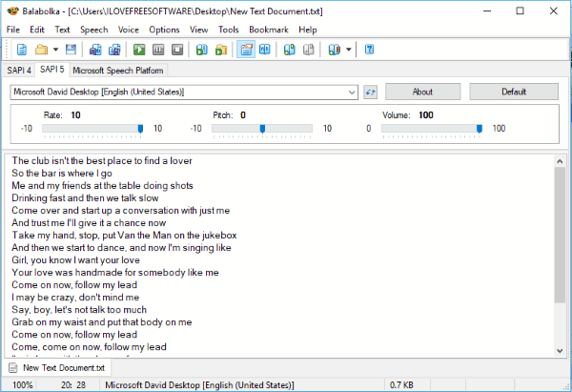Click the vertical scrollbar thumb
Viewport: 572px width, 392px height.
(x=560, y=235)
